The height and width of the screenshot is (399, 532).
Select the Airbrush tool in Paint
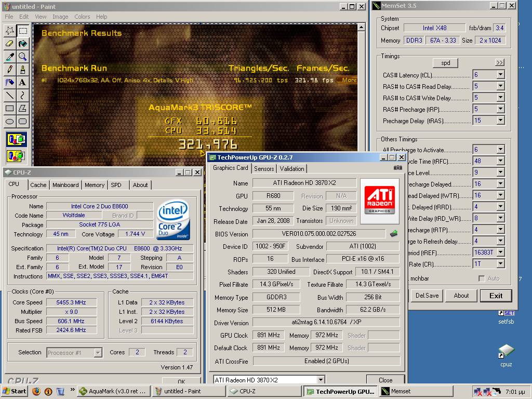[10, 82]
